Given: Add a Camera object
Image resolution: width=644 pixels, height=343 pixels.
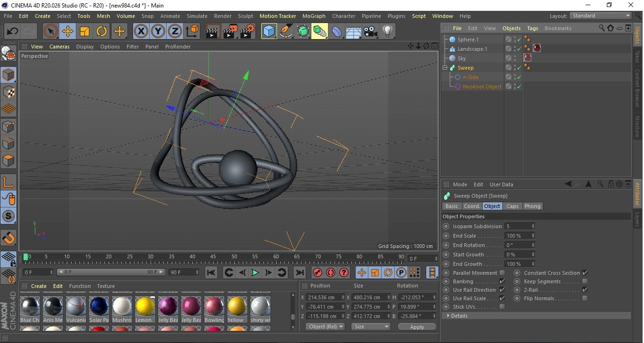Looking at the screenshot, I should pos(370,32).
